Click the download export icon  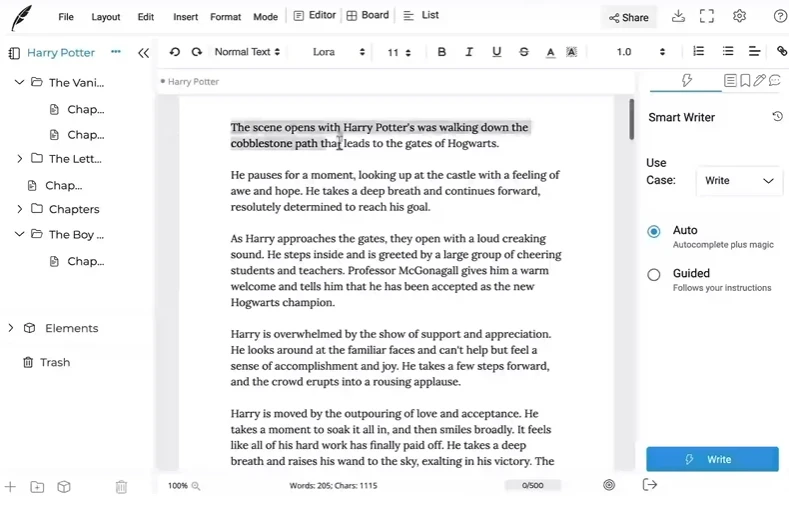point(678,16)
